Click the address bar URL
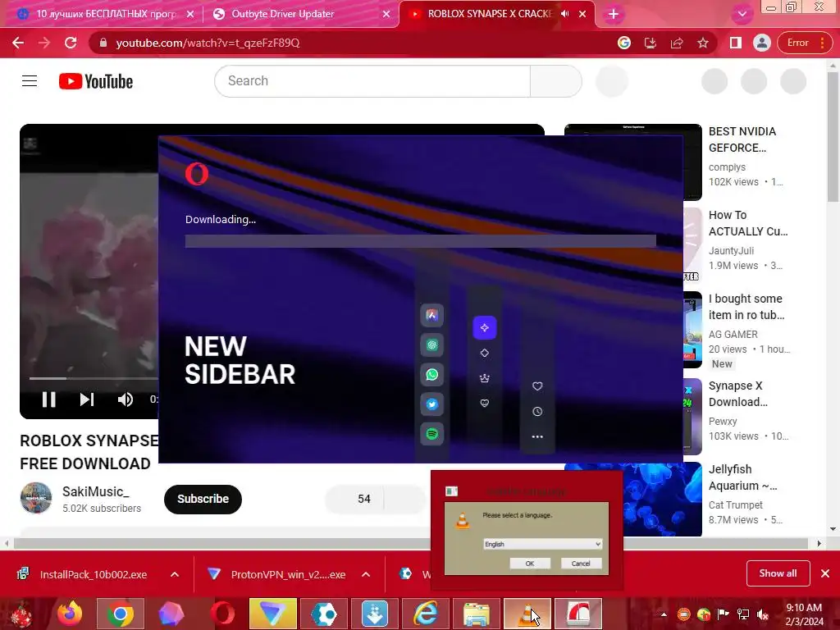840x630 pixels. tap(208, 43)
